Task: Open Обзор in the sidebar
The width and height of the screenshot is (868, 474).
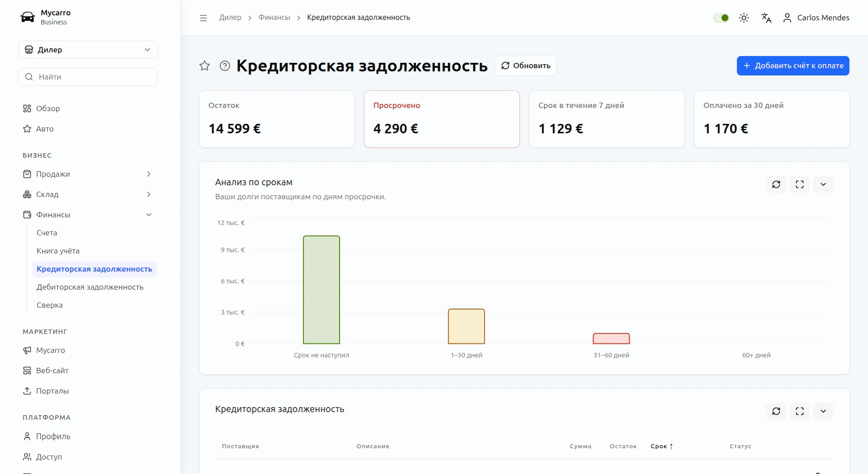Action: (x=88, y=108)
